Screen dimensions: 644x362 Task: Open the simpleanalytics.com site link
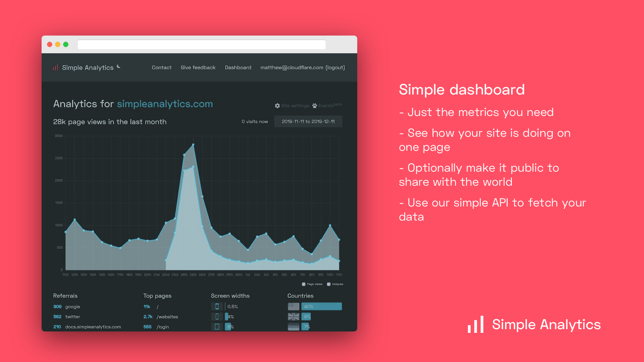[x=165, y=104]
